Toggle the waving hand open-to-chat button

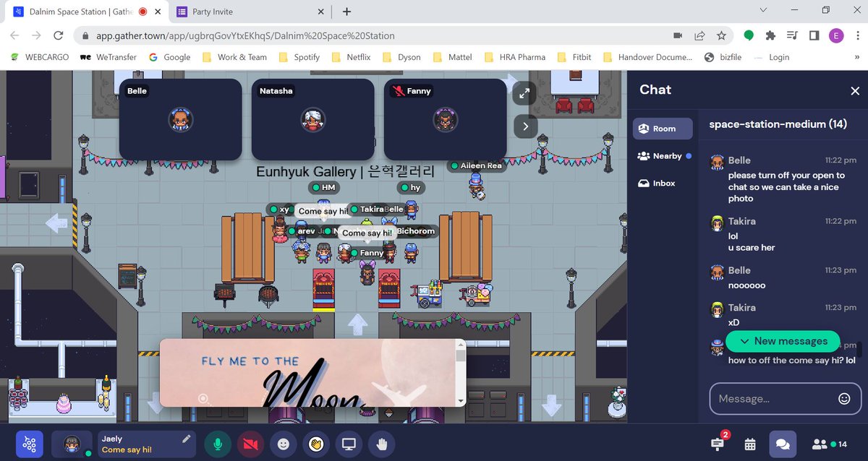click(316, 444)
